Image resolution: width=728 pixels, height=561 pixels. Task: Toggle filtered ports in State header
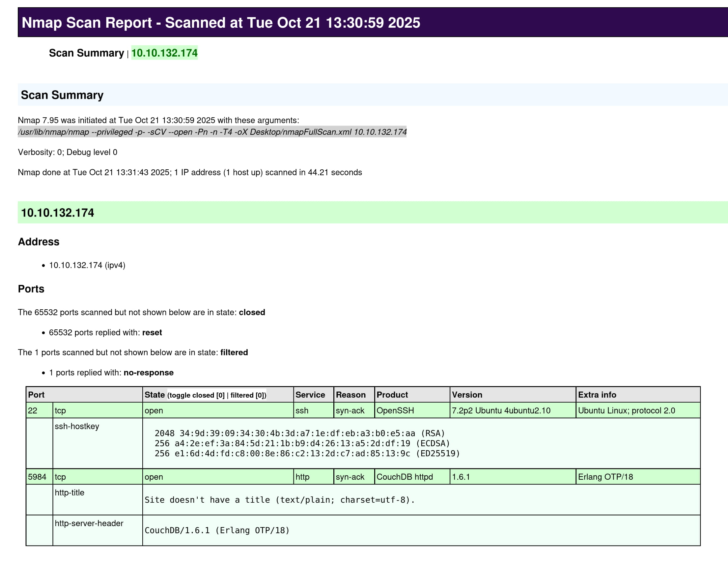point(248,395)
